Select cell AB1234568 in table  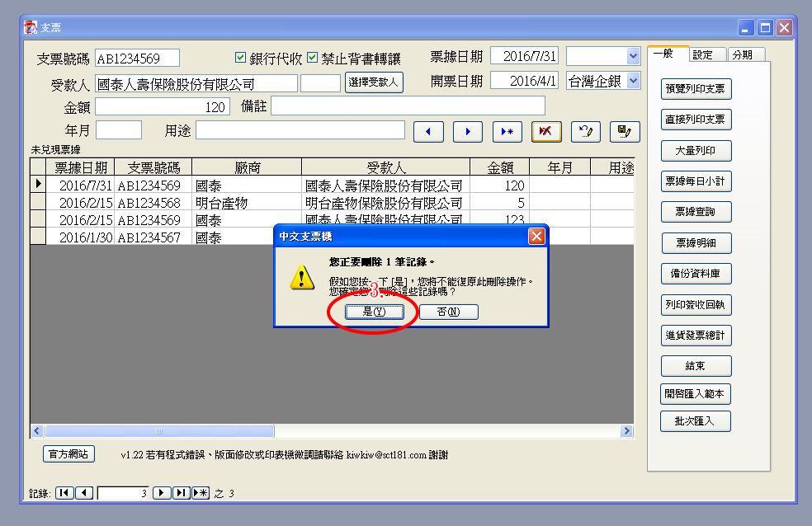153,202
